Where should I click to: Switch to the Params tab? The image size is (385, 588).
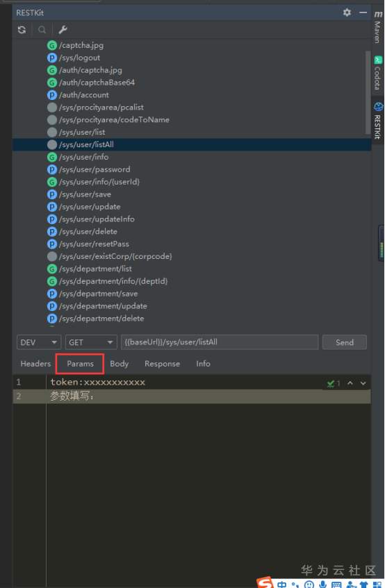80,364
